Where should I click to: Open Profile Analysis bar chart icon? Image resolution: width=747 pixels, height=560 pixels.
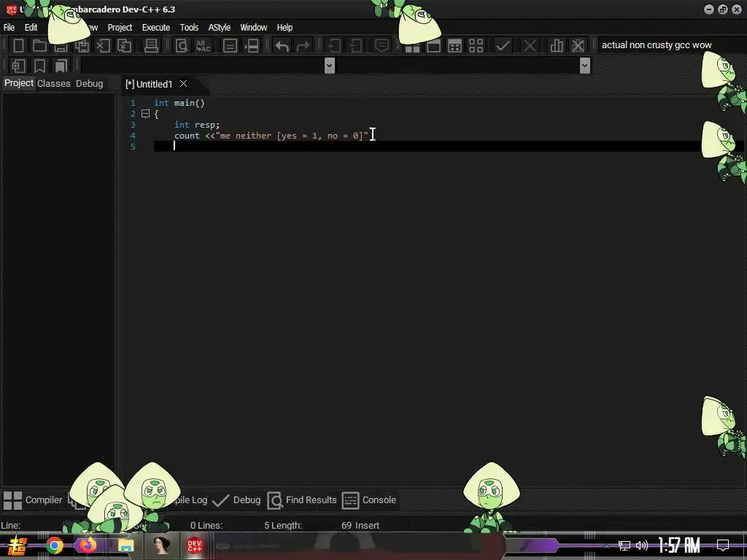click(x=556, y=46)
